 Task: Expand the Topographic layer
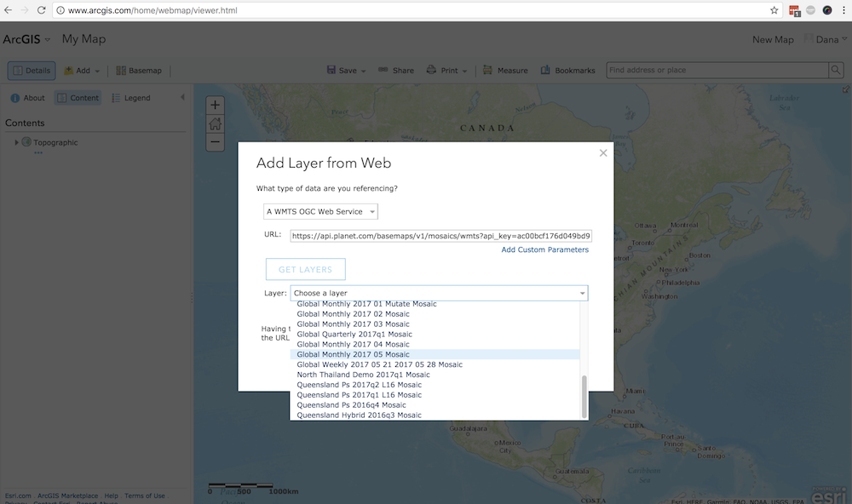point(16,142)
